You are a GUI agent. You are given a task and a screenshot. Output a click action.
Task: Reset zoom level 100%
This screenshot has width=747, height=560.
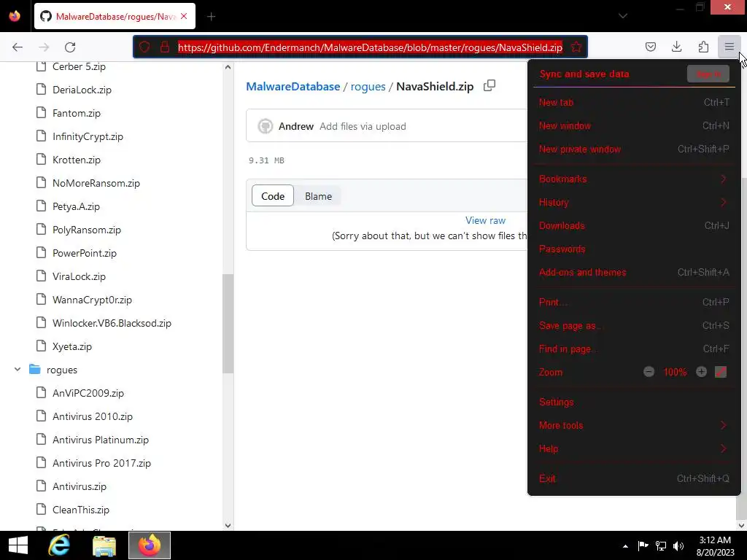(x=675, y=373)
